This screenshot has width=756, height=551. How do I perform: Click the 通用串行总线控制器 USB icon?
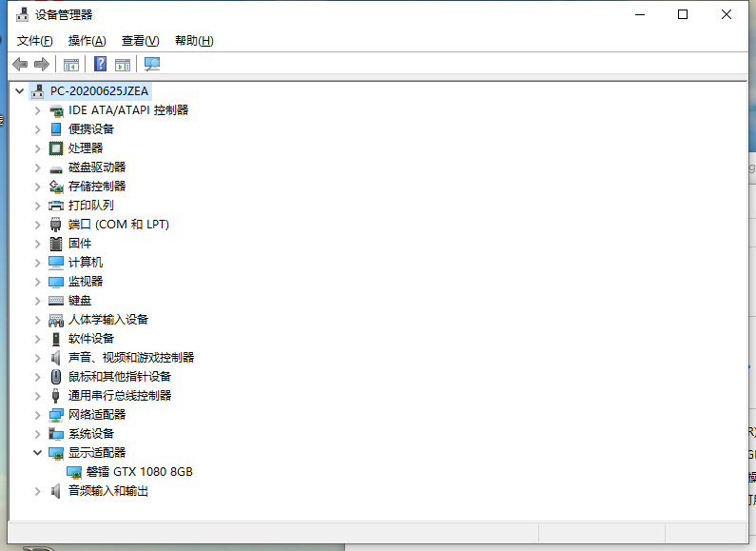click(x=56, y=396)
